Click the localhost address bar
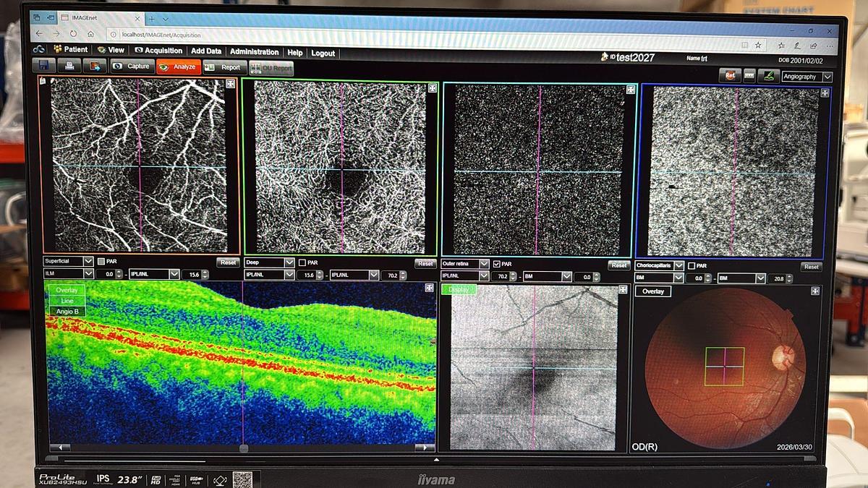This screenshot has width=868, height=488. (x=159, y=33)
